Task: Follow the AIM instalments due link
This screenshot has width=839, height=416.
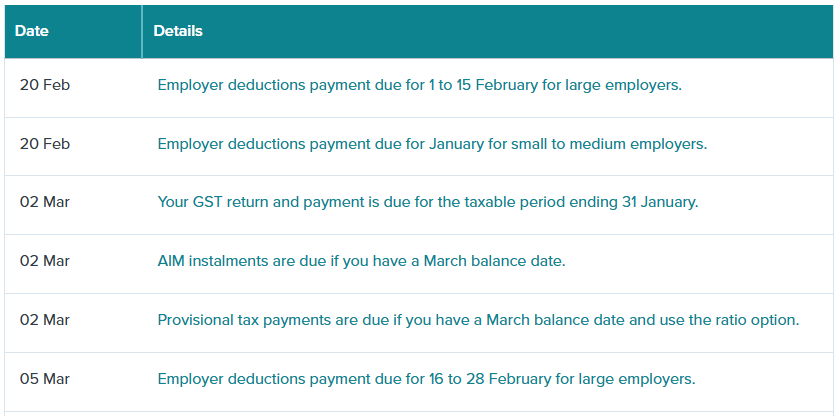Action: coord(361,261)
